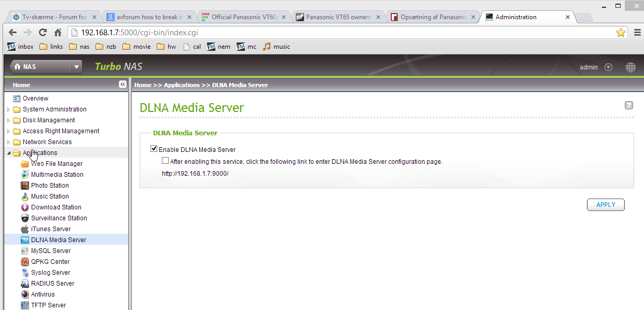Click the QPKG Center icon
Viewport: 644px width, 310px height.
click(25, 262)
